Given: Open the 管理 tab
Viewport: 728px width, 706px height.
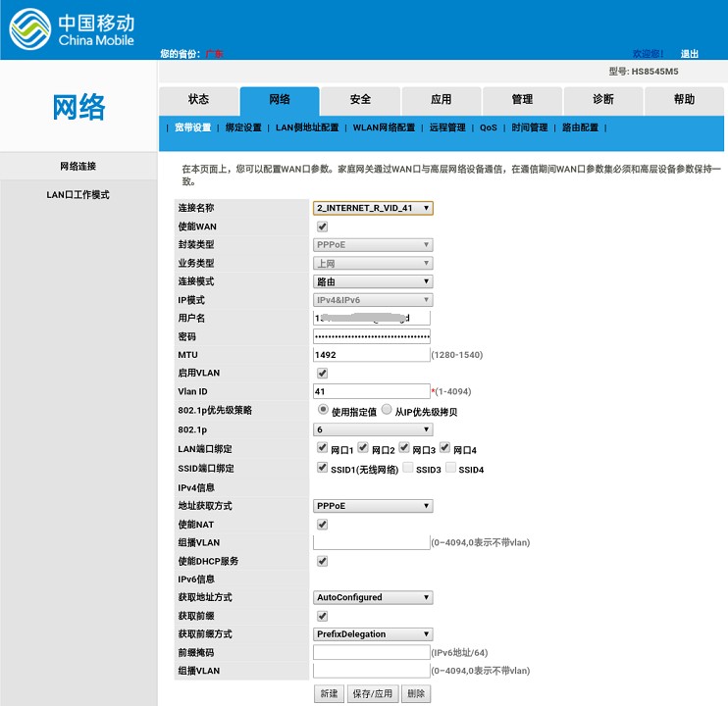Looking at the screenshot, I should [x=522, y=100].
